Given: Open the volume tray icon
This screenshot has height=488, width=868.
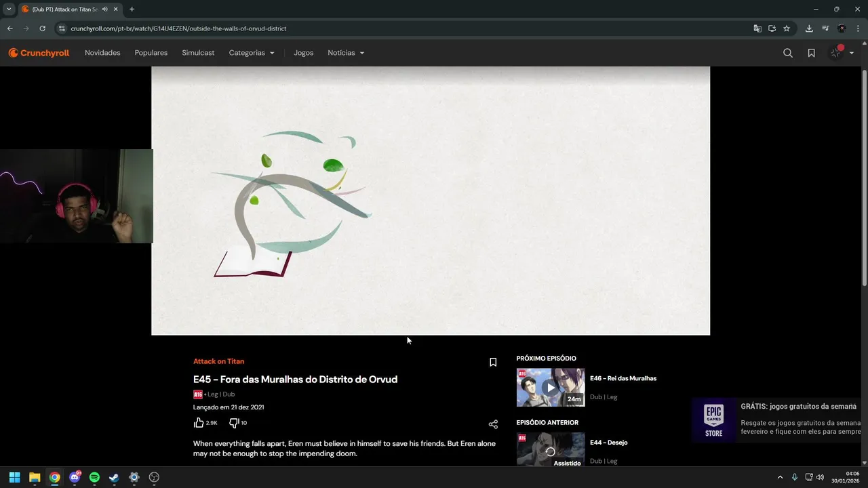Looking at the screenshot, I should [x=820, y=477].
